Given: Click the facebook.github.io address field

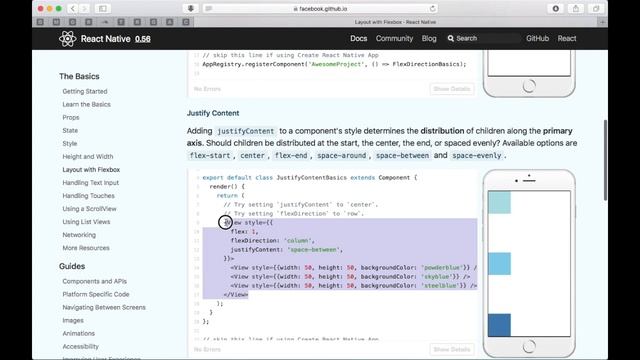Looking at the screenshot, I should click(x=320, y=9).
